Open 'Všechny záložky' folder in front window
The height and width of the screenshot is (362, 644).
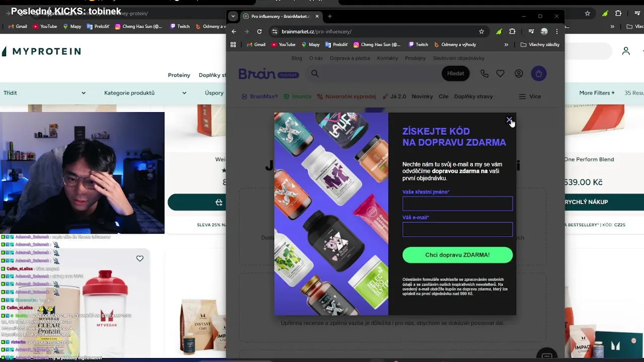[x=540, y=44]
